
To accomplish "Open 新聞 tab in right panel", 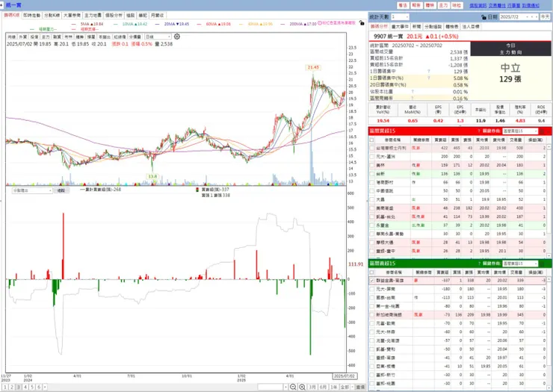I will coord(416,26).
